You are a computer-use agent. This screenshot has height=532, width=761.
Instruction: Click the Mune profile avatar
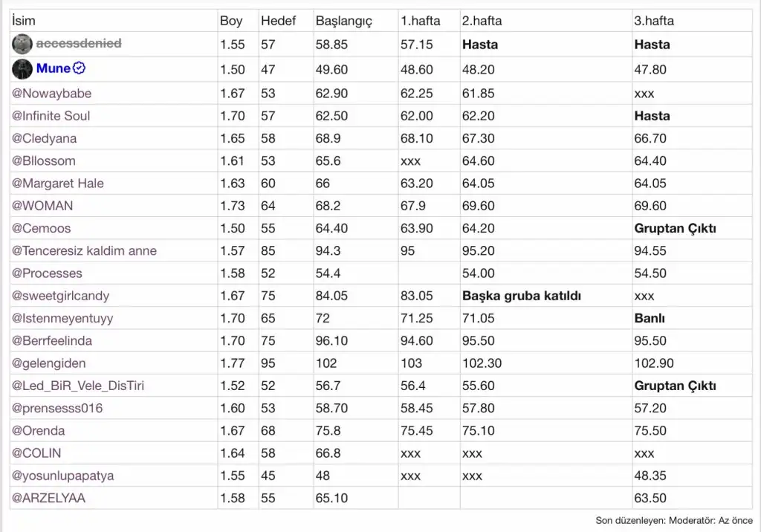tap(22, 69)
